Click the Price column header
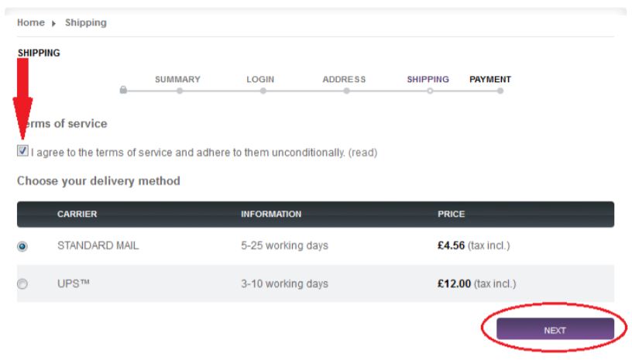The width and height of the screenshot is (632, 364). [452, 214]
